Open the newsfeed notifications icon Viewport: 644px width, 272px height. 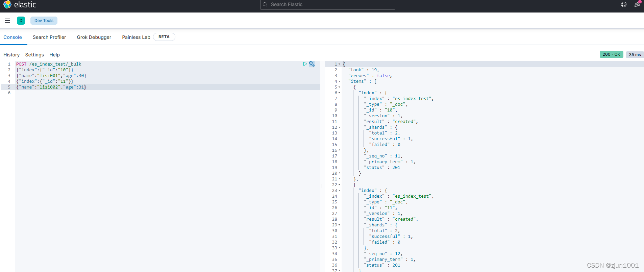637,4
